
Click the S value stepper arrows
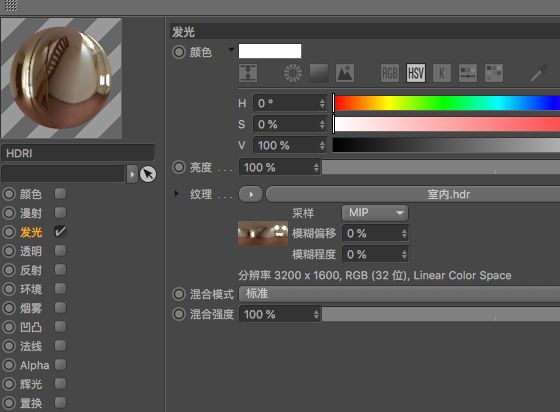click(322, 125)
